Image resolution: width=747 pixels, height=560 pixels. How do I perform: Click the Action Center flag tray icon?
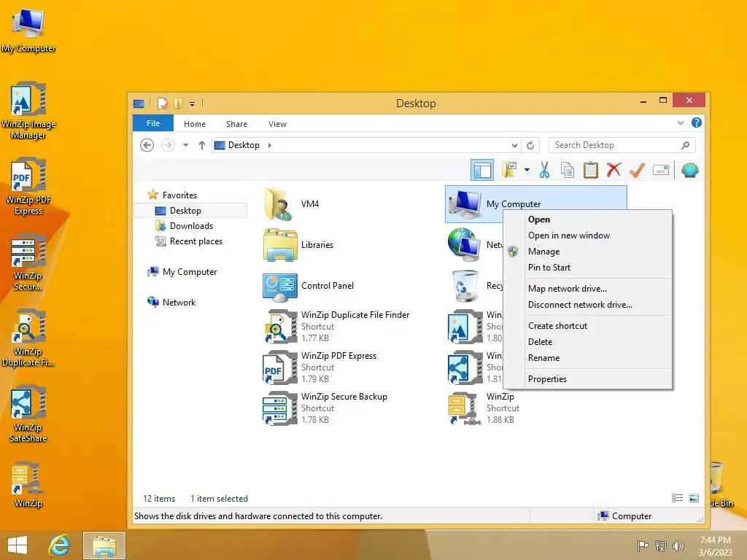pos(643,546)
